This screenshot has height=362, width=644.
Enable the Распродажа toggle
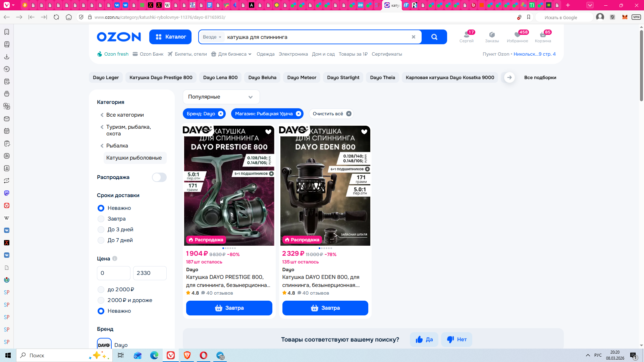(x=159, y=177)
